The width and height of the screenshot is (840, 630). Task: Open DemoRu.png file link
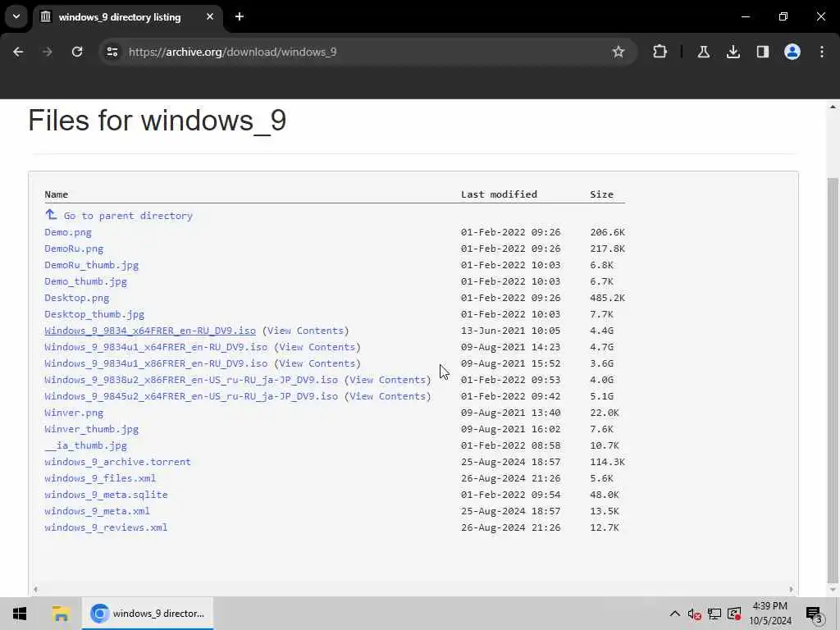click(x=74, y=249)
